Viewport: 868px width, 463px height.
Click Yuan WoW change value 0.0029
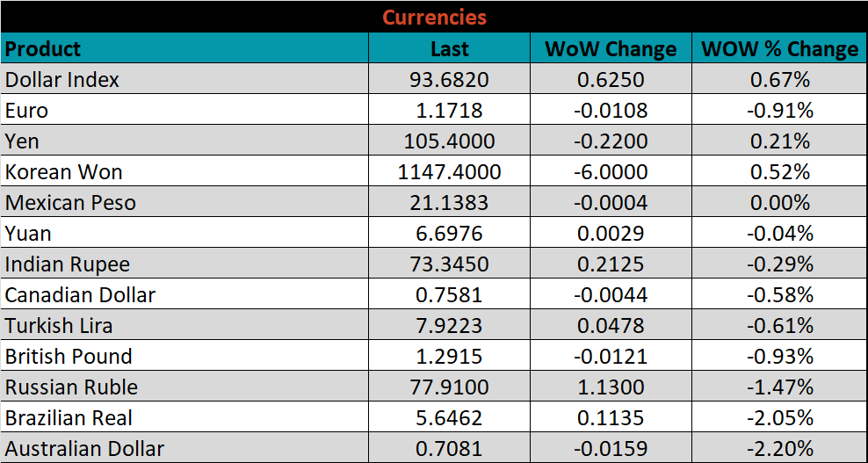tap(611, 234)
